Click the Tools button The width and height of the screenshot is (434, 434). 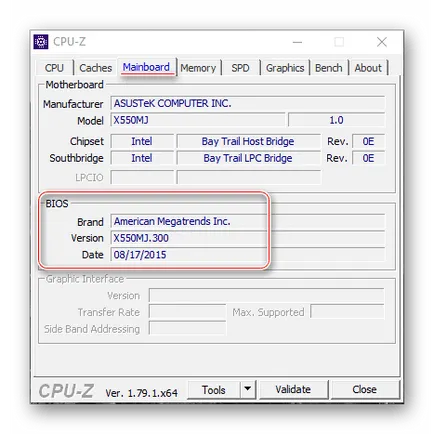tap(214, 389)
